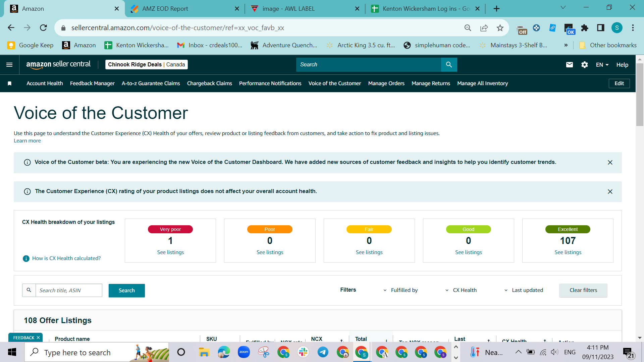Expand the Last updated filter
The image size is (644, 362).
click(x=524, y=290)
